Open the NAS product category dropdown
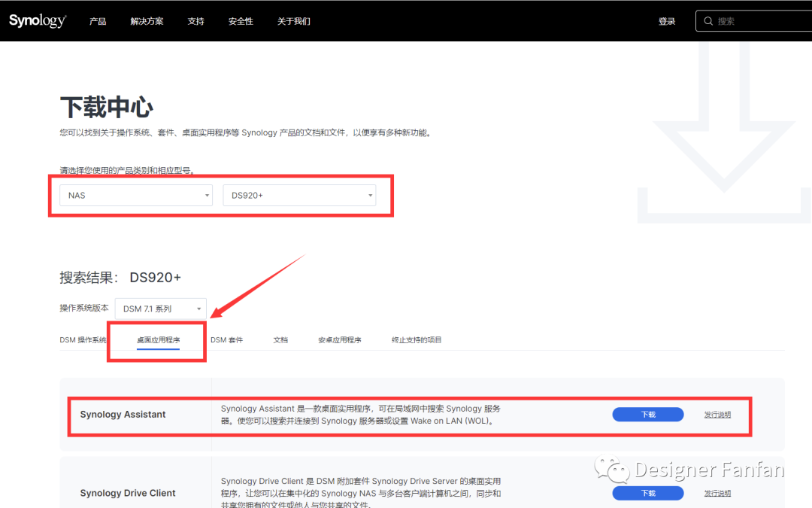Screen dimensions: 812x508 (136, 196)
